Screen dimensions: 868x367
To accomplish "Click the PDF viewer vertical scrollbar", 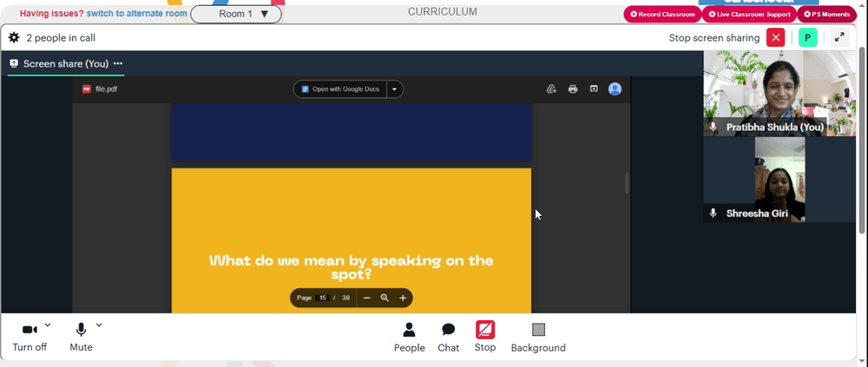I will pyautogui.click(x=627, y=183).
